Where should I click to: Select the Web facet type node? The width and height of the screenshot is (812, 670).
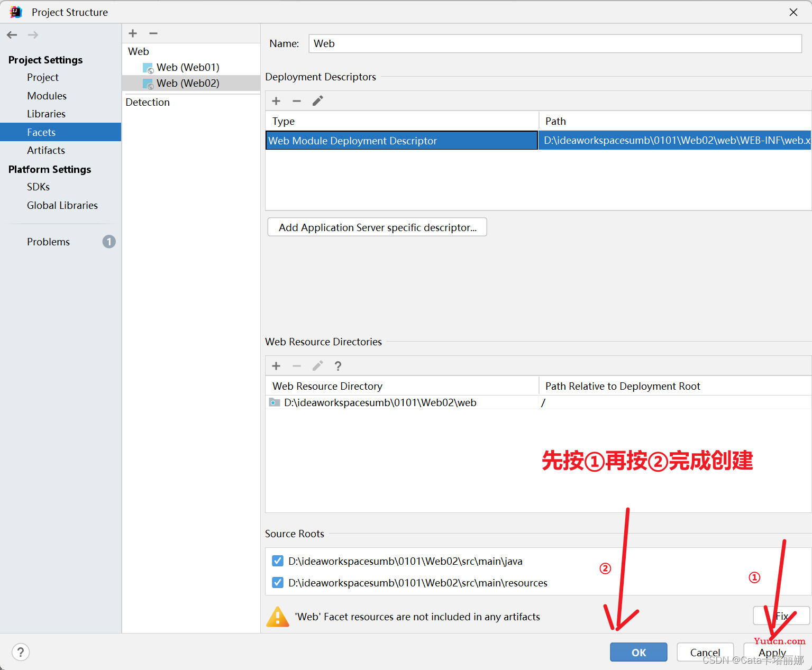point(139,51)
